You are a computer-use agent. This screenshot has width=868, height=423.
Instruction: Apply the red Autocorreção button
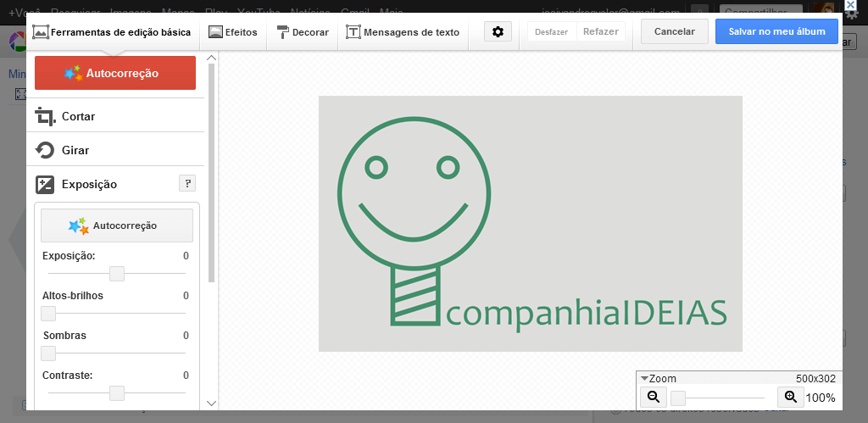click(x=115, y=73)
